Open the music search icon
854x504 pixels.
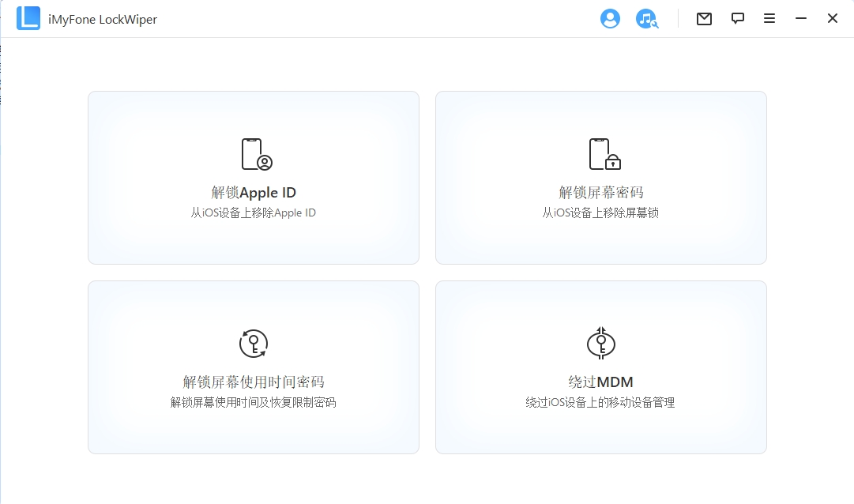(x=646, y=18)
